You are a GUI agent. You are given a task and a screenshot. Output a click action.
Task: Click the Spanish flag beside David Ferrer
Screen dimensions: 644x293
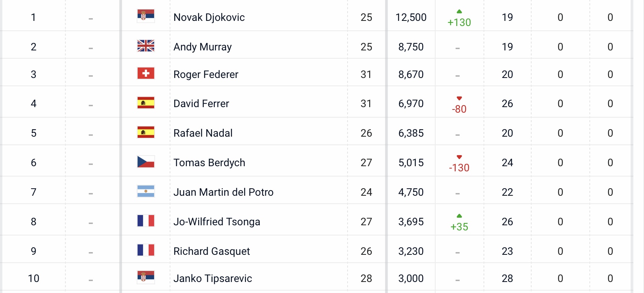pyautogui.click(x=146, y=103)
